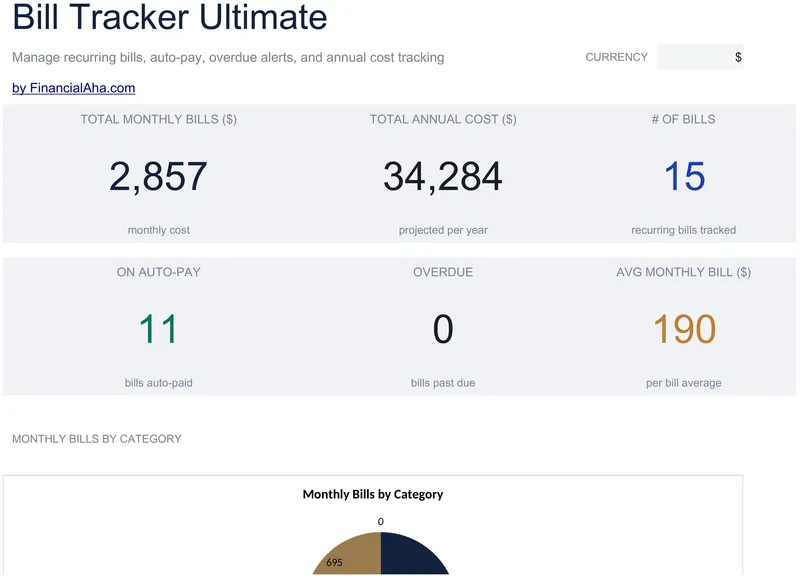Click the 2,857 monthly total value
Viewport: 800px width, 578px height.
(x=158, y=176)
